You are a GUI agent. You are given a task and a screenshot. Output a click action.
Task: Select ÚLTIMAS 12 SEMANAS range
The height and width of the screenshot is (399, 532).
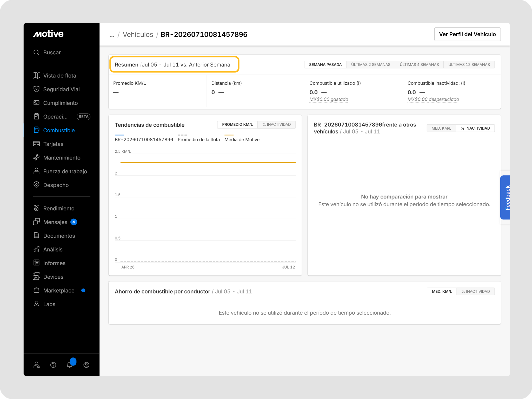pyautogui.click(x=469, y=65)
